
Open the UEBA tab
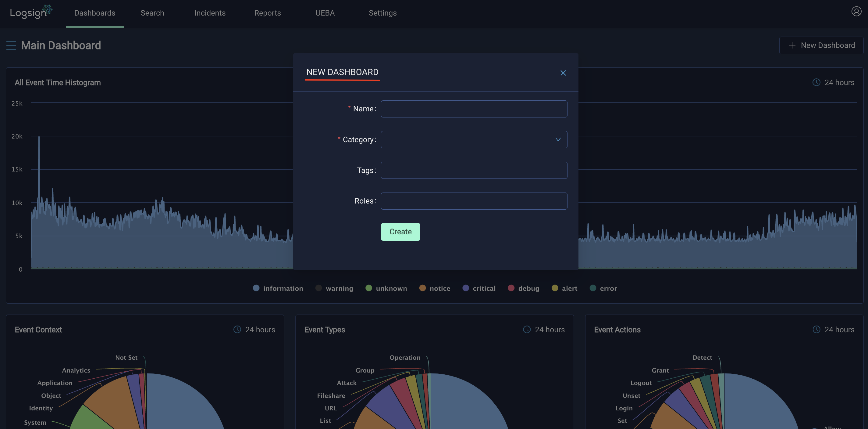[x=325, y=13]
